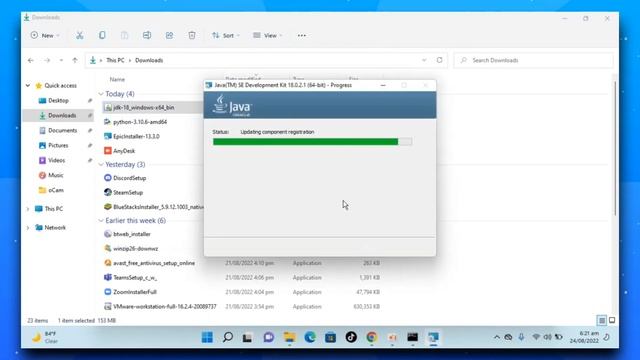This screenshot has width=640, height=360.
Task: Select oCam folder in navigation pane
Action: (56, 190)
